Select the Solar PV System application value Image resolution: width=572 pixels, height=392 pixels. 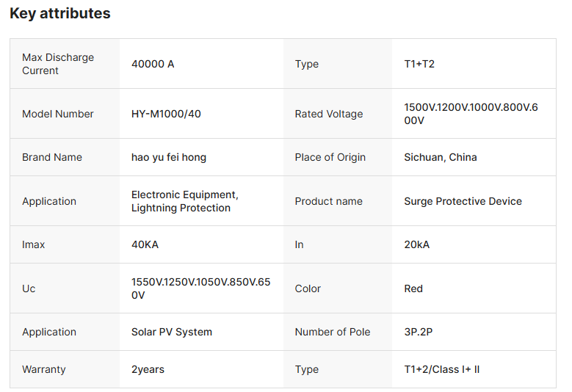[x=172, y=332]
